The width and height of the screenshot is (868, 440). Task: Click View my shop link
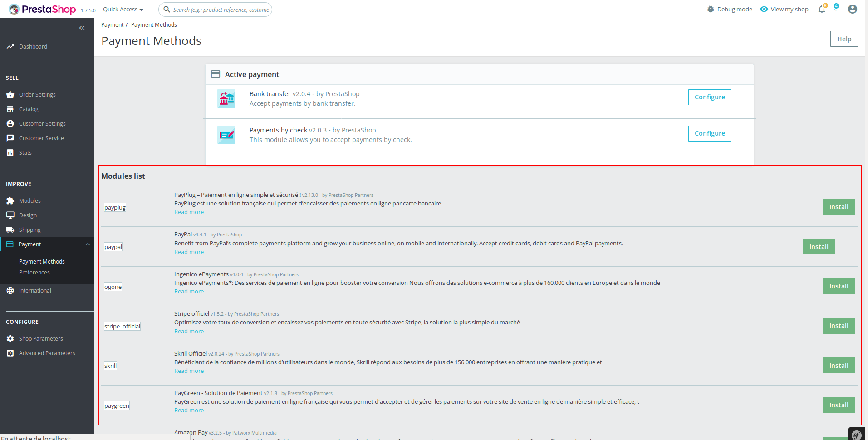pyautogui.click(x=784, y=9)
